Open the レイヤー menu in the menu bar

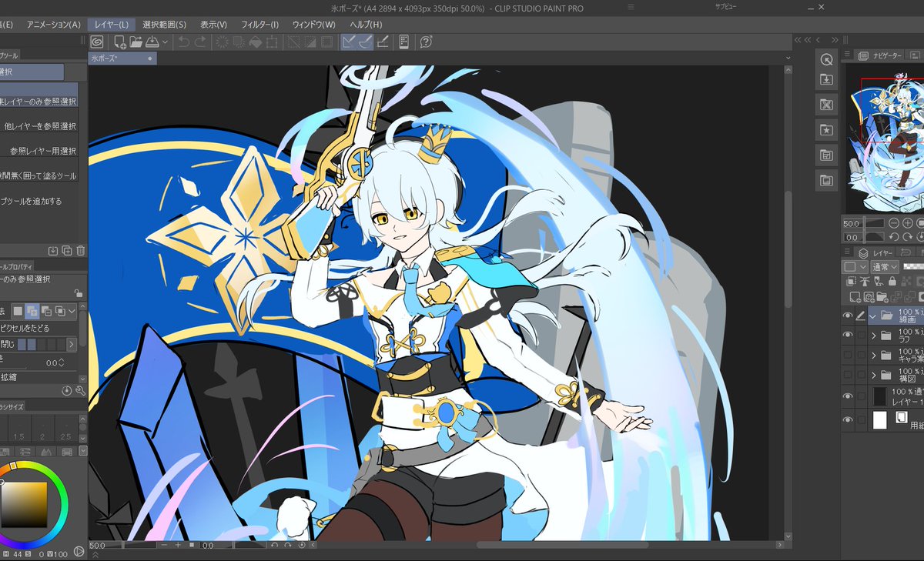[x=113, y=24]
